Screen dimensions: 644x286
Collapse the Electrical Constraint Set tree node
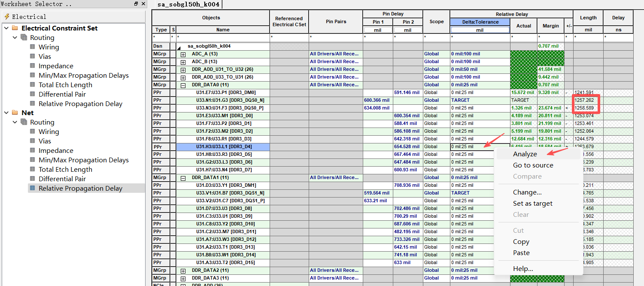click(6, 28)
